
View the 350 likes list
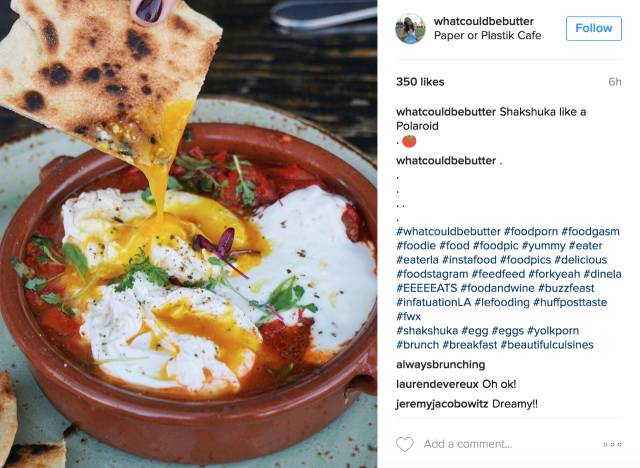tap(420, 82)
